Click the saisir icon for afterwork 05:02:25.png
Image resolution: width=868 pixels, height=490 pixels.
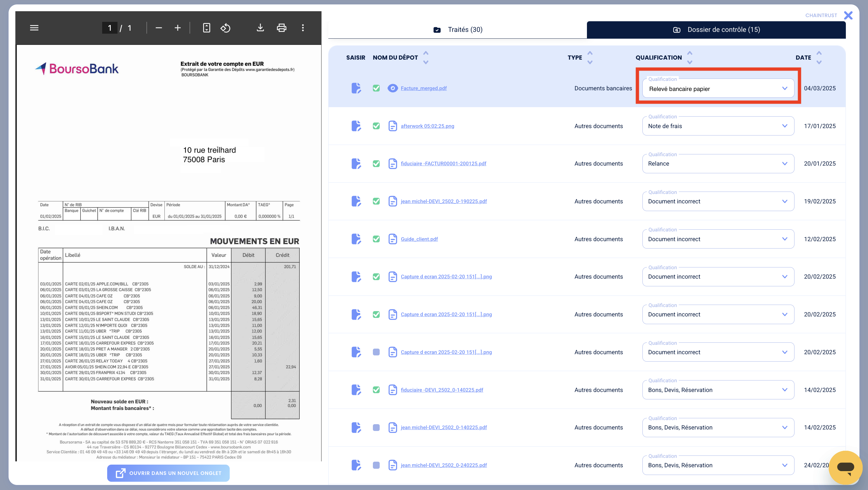point(356,126)
